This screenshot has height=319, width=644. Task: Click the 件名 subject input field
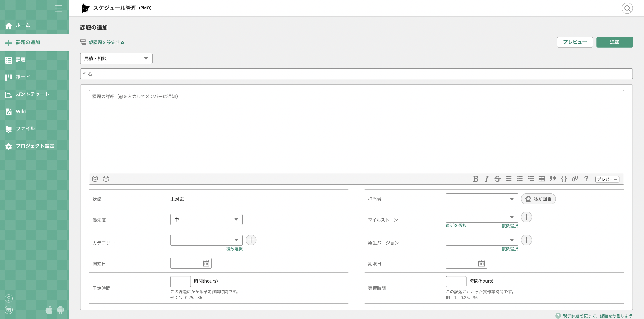pyautogui.click(x=356, y=74)
